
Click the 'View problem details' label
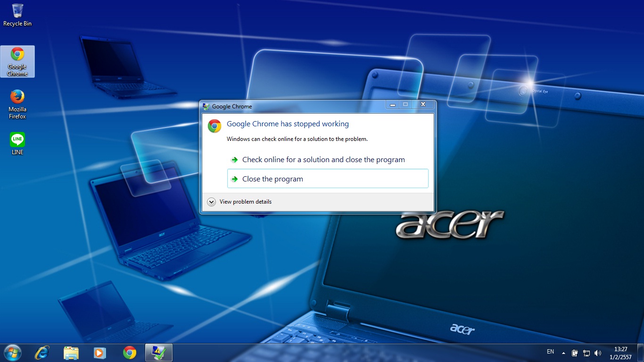pos(246,202)
